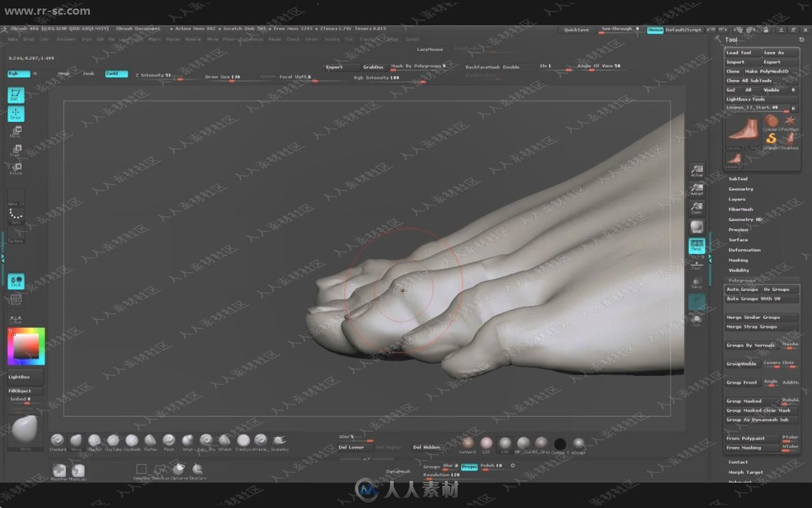The width and height of the screenshot is (812, 508).
Task: Toggle the Mrgb mode
Action: [64, 73]
